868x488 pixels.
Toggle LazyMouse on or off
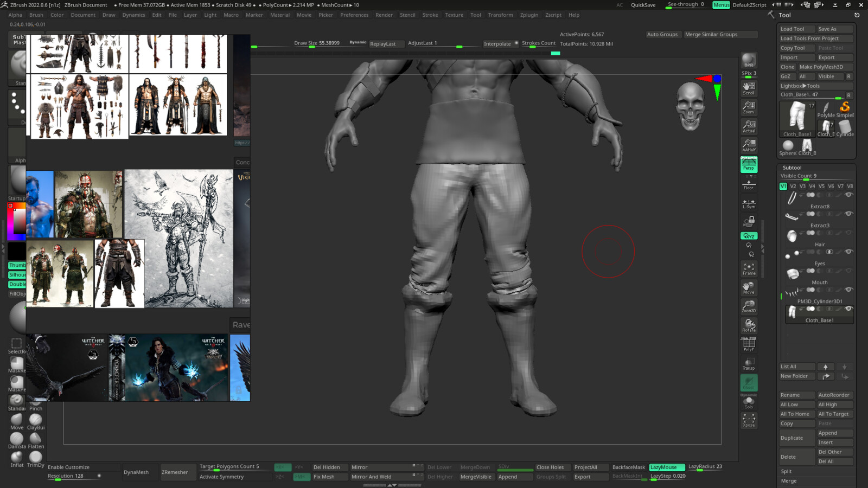[666, 467]
